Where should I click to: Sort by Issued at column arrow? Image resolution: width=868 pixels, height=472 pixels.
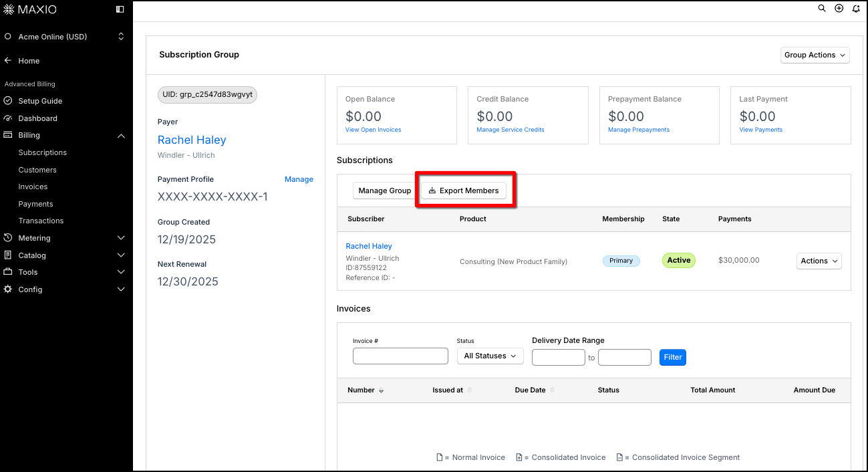coord(469,390)
